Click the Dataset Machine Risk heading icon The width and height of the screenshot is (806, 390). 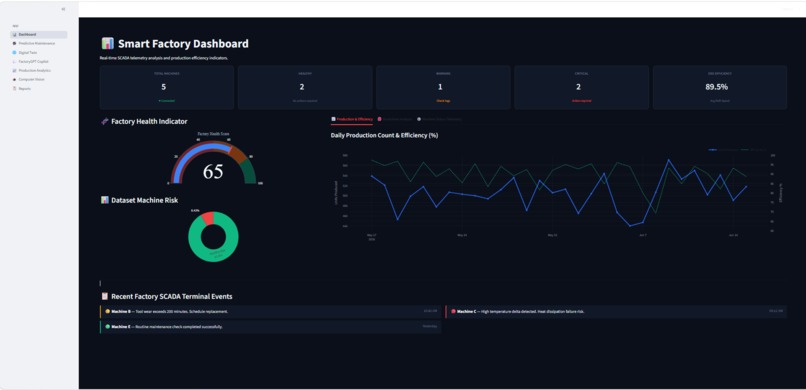point(105,200)
